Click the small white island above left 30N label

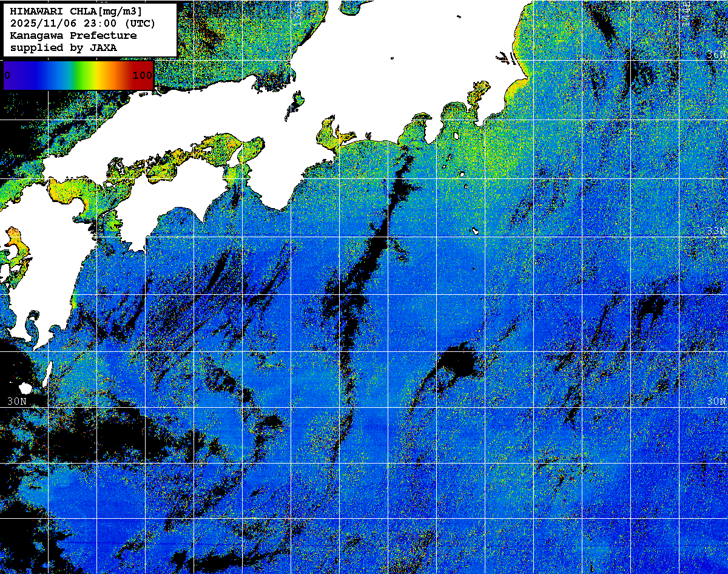(x=25, y=388)
